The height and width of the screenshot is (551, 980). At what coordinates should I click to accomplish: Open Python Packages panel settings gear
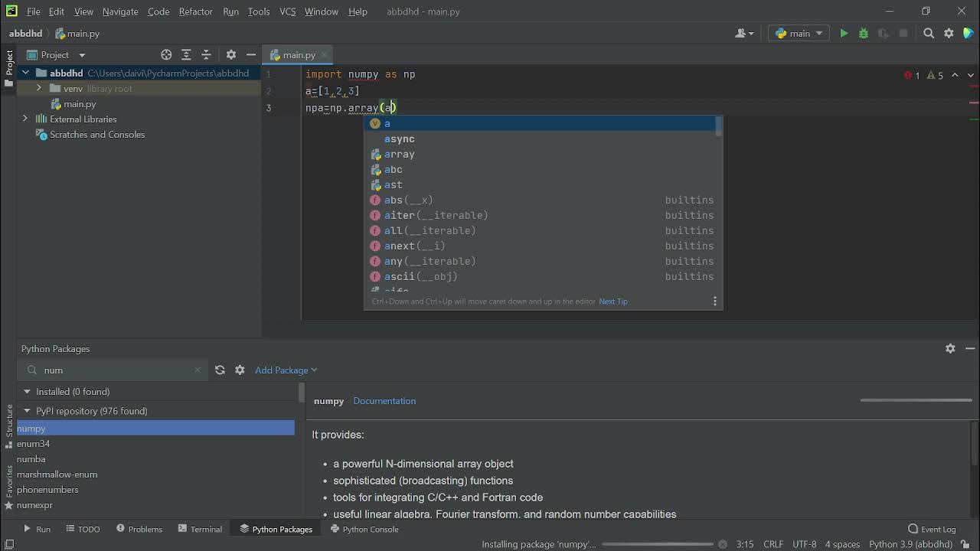[950, 348]
